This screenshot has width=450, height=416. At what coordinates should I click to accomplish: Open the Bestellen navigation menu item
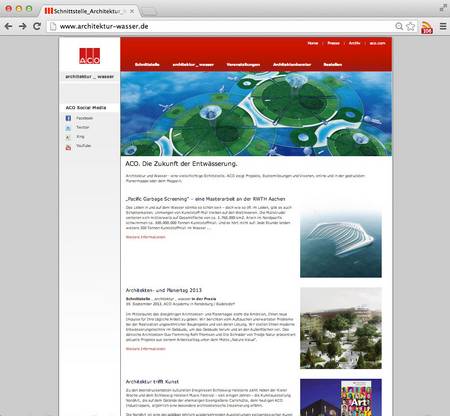(x=332, y=64)
